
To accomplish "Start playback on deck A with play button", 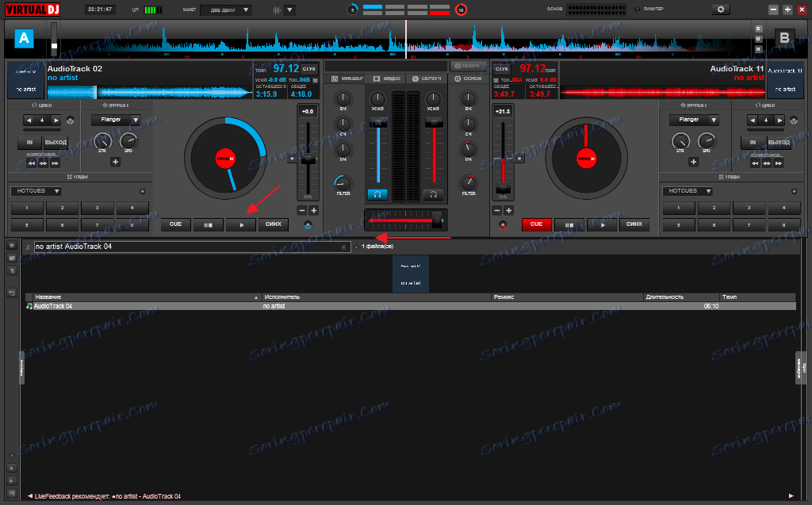I will (241, 225).
